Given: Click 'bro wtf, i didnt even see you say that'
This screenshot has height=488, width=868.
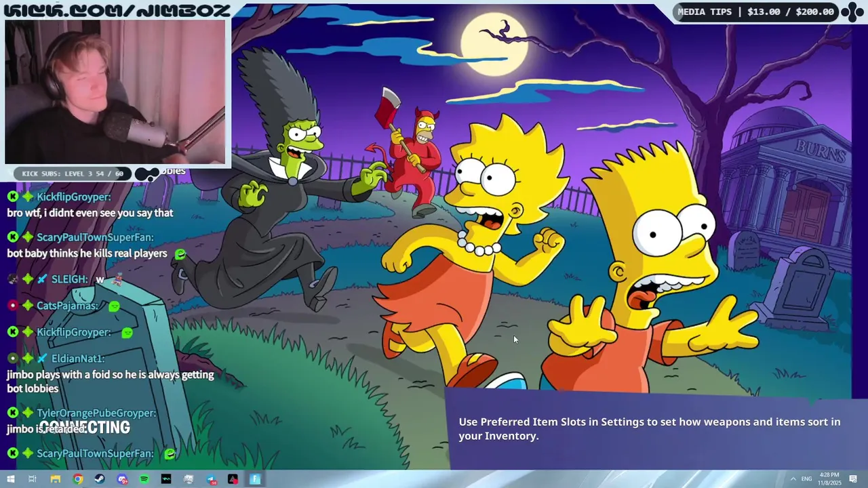Looking at the screenshot, I should click(x=90, y=213).
